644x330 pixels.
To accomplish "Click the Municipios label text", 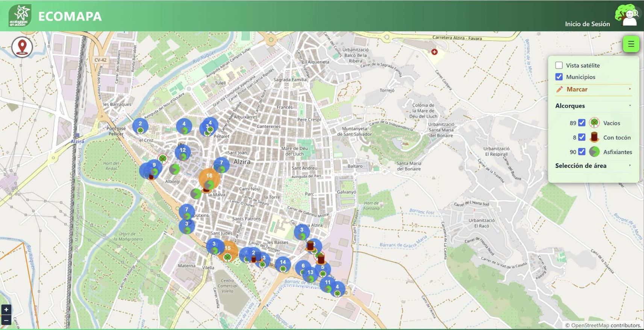I will (x=580, y=77).
